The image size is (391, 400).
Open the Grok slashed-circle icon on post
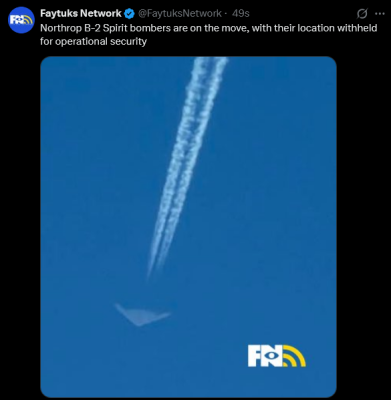(362, 14)
